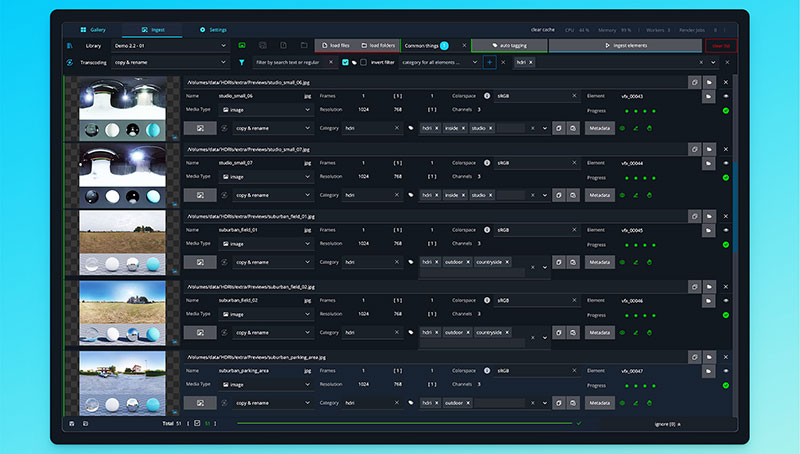Remove the studio tag from studio_small_07
Screen dimensions: 800x454
coord(490,195)
